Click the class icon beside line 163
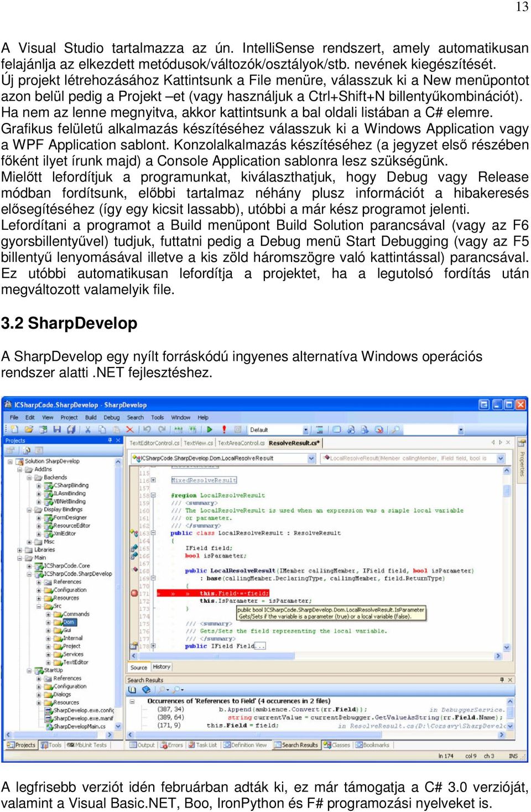 [x=134, y=533]
